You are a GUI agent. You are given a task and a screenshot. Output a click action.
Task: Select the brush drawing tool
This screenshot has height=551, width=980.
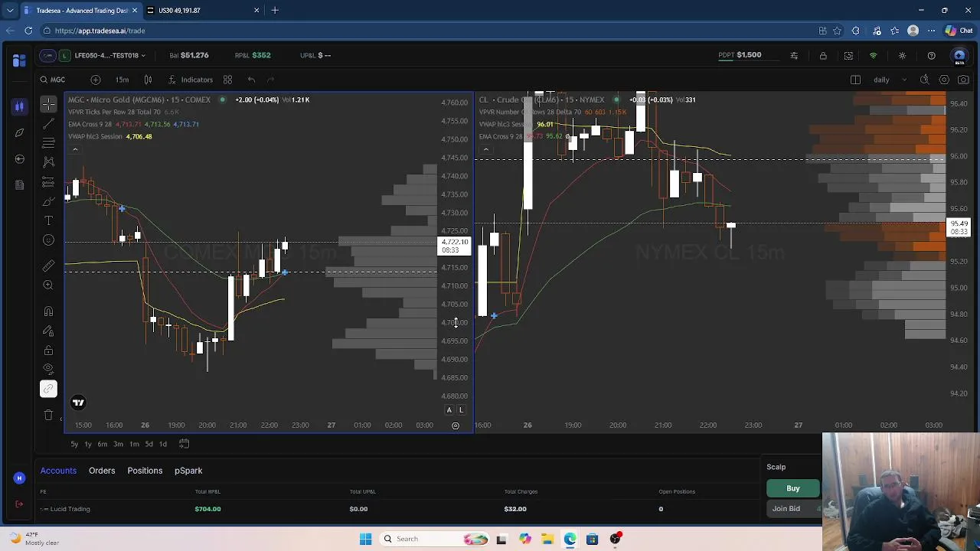[x=48, y=201]
